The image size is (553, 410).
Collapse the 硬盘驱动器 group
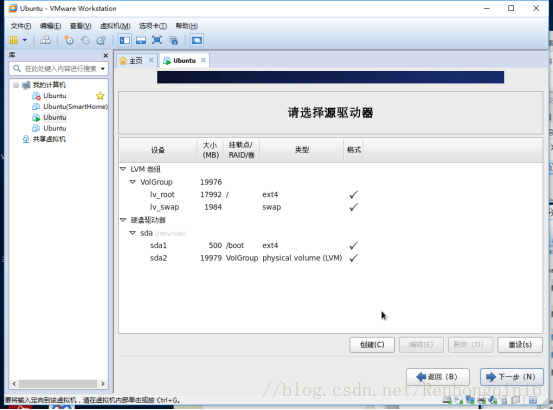click(123, 220)
